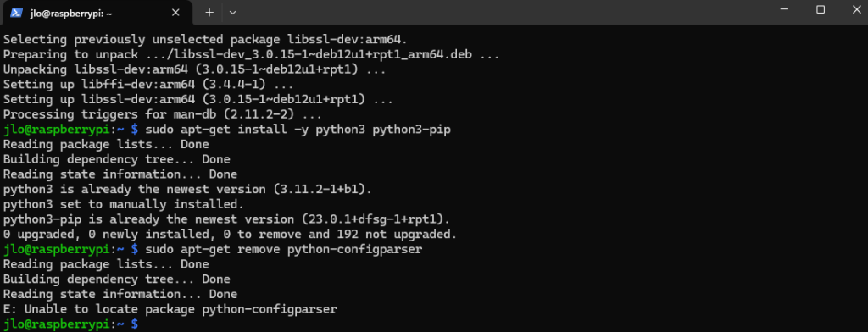Screen dimensions: 868x332
Task: Click the '0 upgraded, 0 newly installed' summary line
Action: (230, 234)
